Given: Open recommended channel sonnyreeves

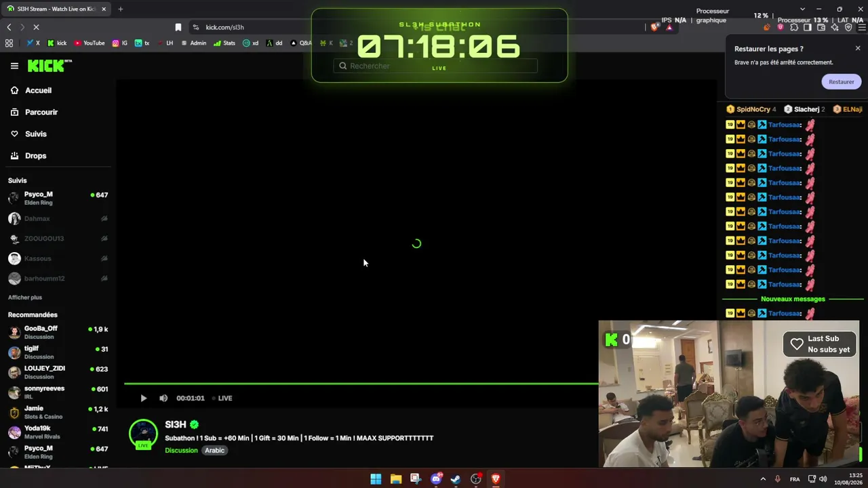Looking at the screenshot, I should 58,392.
